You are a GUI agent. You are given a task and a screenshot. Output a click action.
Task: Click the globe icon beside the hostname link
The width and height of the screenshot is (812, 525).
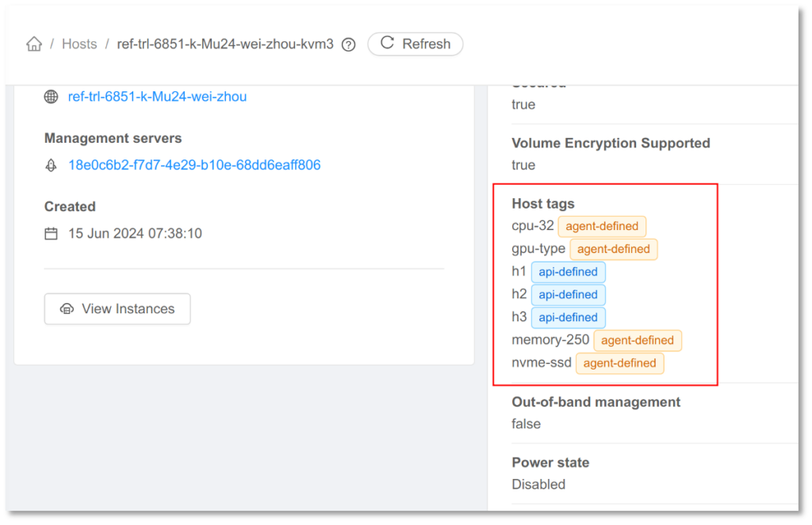pyautogui.click(x=51, y=96)
